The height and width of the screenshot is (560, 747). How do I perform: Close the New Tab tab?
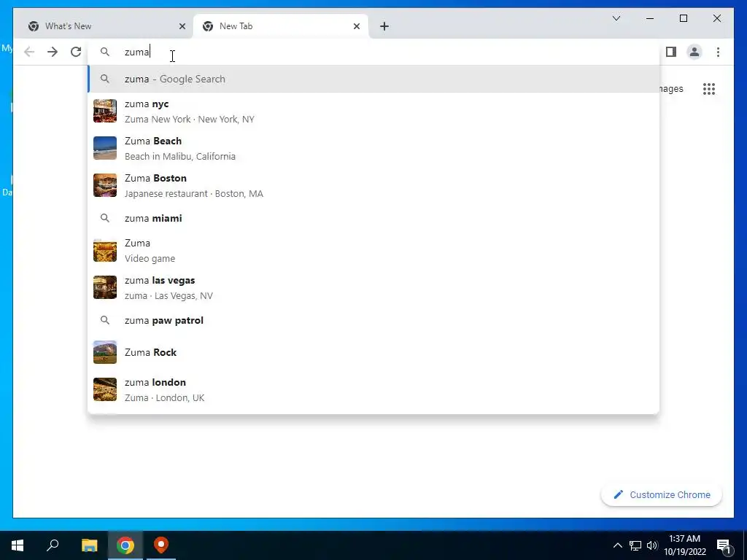coord(356,26)
